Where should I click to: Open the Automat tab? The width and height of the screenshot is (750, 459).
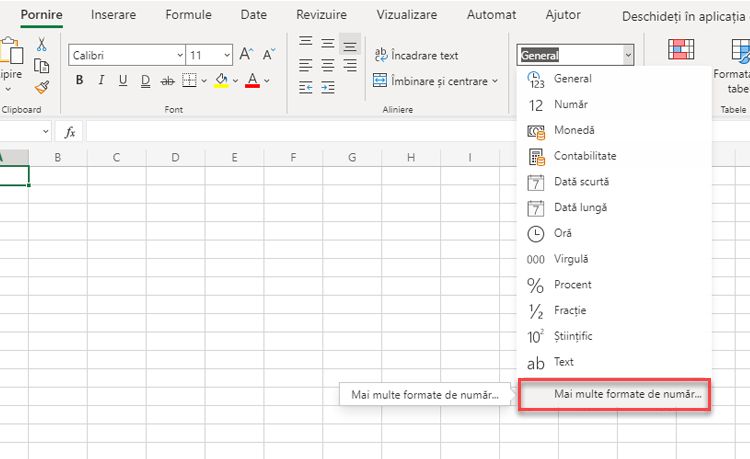[491, 15]
